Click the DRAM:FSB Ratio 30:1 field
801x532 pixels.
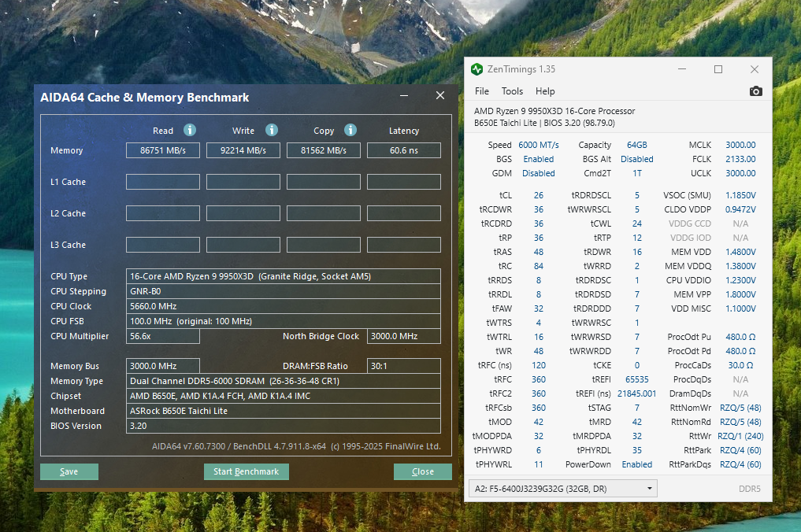click(x=404, y=366)
